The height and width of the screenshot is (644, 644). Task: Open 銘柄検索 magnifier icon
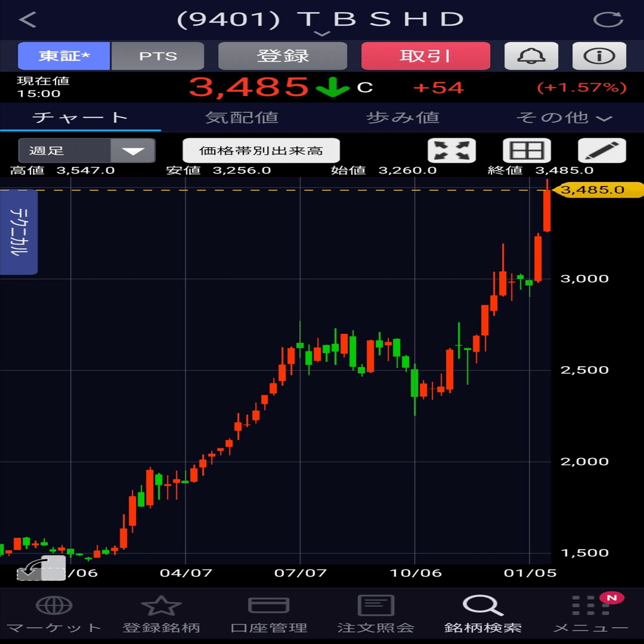(483, 605)
